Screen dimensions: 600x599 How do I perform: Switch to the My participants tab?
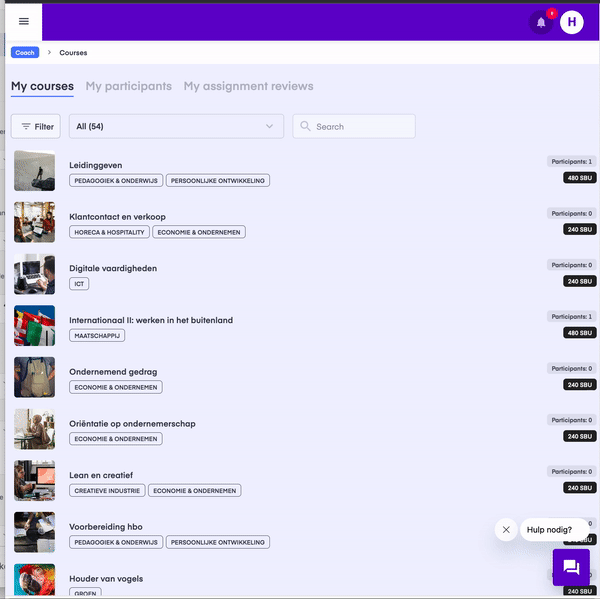pos(129,86)
